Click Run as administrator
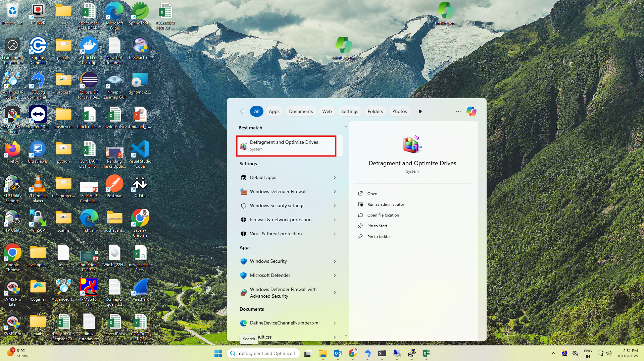Screen dimensions: 644x361 click(x=386, y=204)
